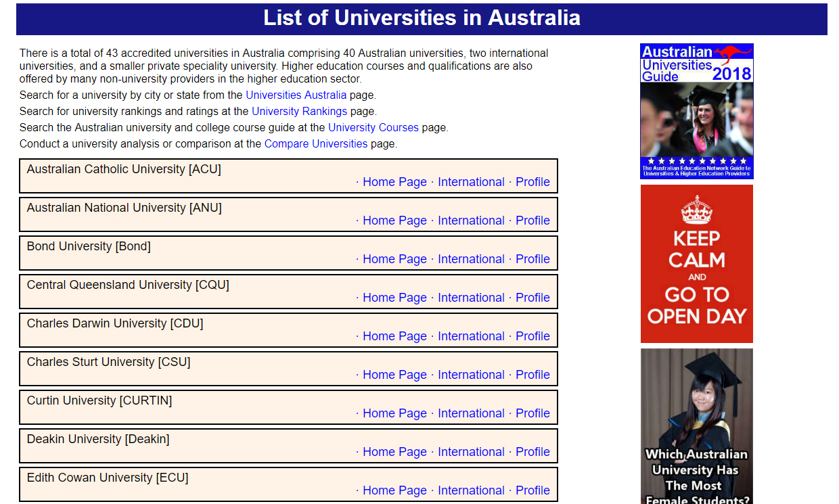
Task: Select the Deakin University [Deakin] name
Action: click(x=98, y=439)
